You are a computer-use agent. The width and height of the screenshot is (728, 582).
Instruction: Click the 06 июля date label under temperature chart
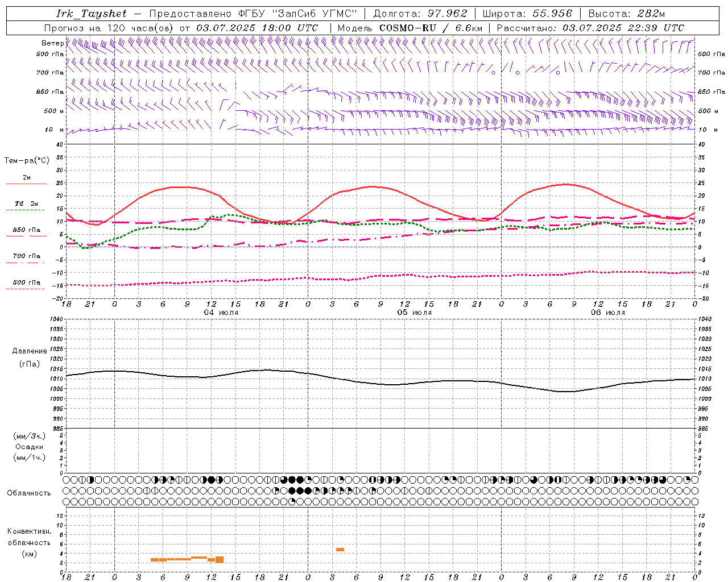click(608, 313)
